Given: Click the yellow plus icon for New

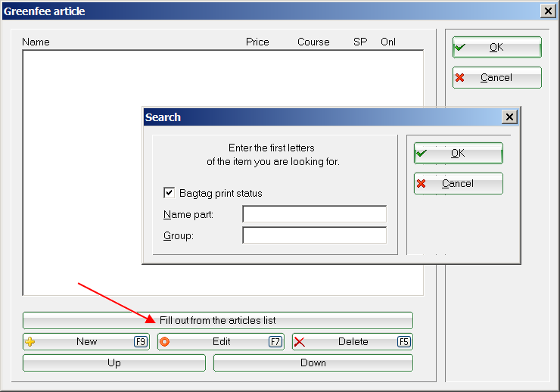Looking at the screenshot, I should click(x=30, y=342).
